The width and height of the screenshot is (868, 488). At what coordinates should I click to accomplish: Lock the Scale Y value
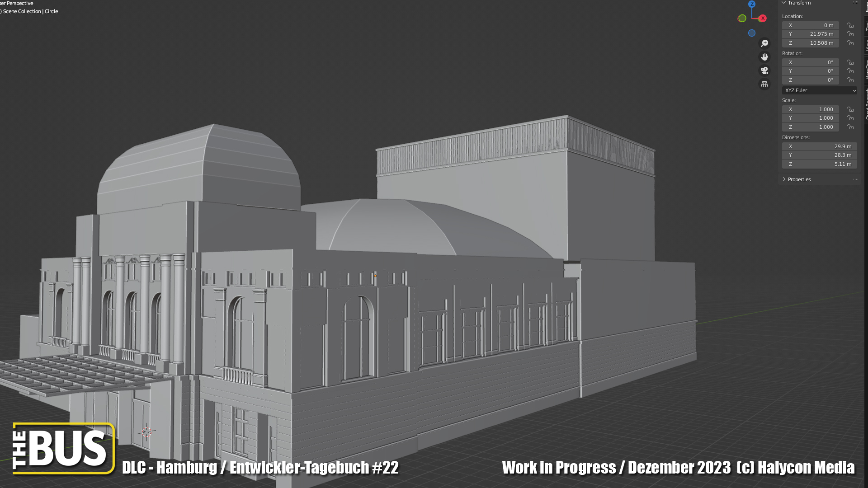850,118
